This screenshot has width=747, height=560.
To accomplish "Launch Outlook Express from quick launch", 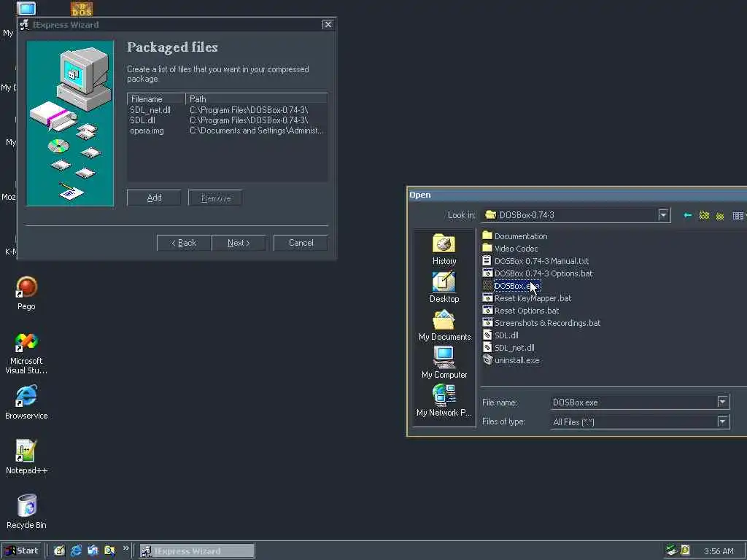I will click(93, 551).
